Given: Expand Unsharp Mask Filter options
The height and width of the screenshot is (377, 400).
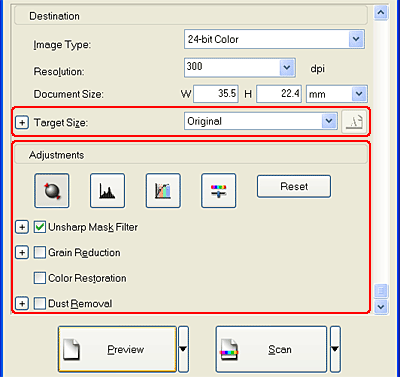Looking at the screenshot, I should (x=22, y=227).
